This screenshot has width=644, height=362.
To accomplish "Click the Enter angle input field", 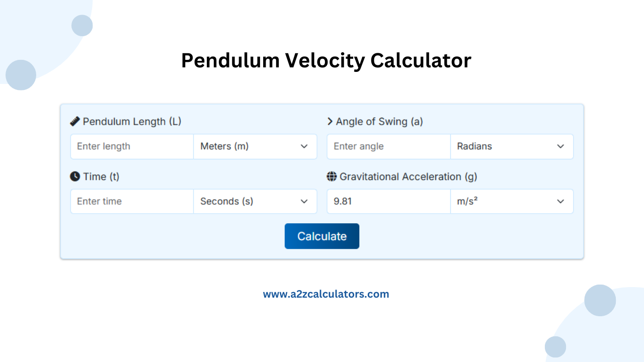I will 388,146.
